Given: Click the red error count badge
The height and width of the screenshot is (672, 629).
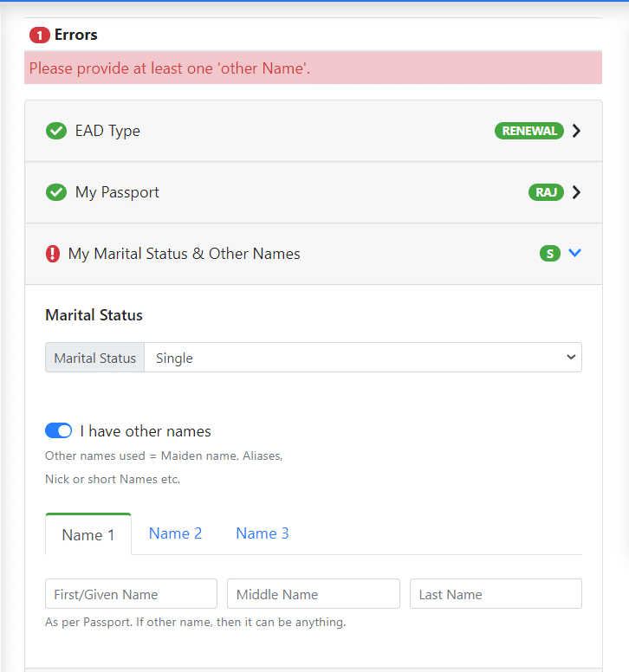Looking at the screenshot, I should pos(40,36).
